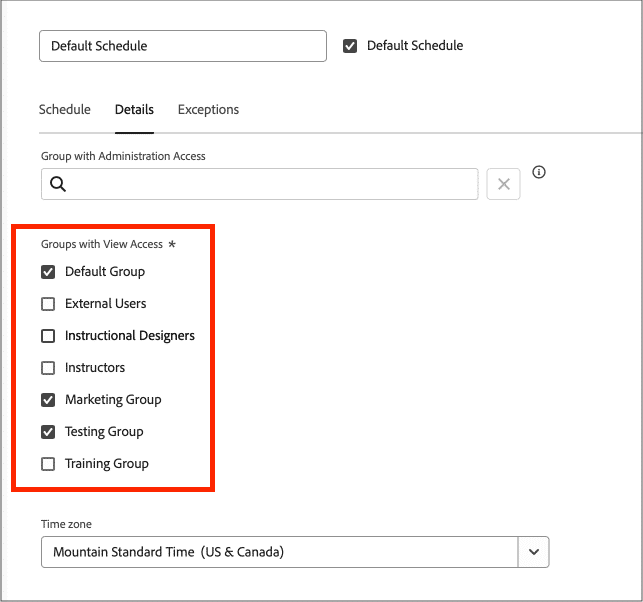Select the Training Group checkbox
The width and height of the screenshot is (643, 602).
point(48,464)
